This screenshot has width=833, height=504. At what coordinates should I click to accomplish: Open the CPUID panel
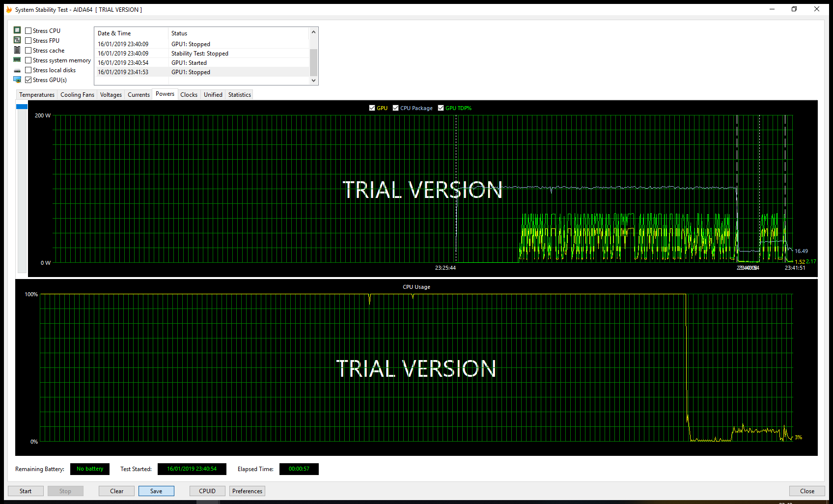pyautogui.click(x=207, y=491)
